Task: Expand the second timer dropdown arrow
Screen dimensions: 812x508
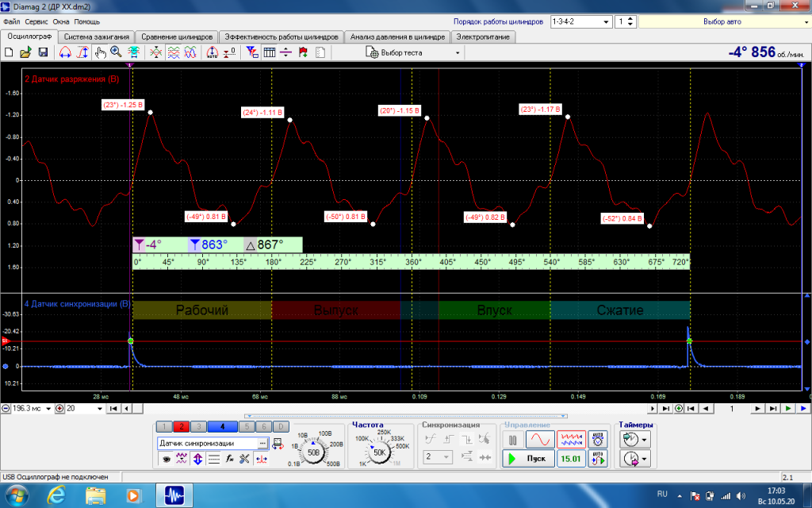Action: (644, 459)
